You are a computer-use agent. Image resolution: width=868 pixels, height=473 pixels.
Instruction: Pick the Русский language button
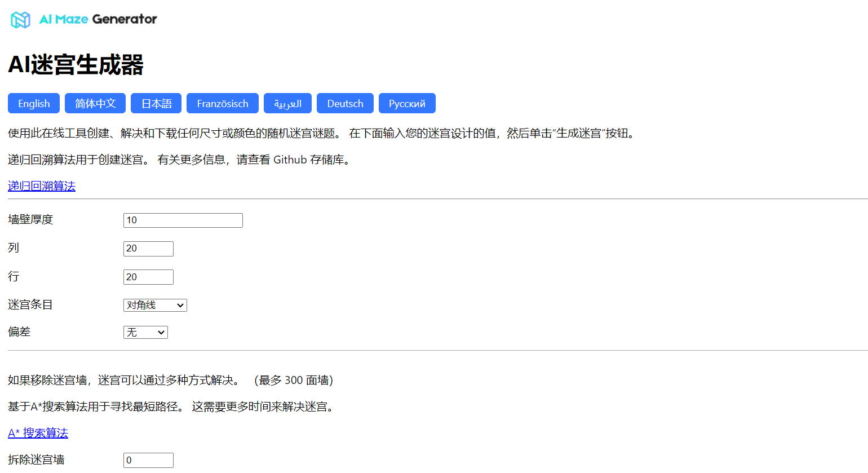point(407,103)
